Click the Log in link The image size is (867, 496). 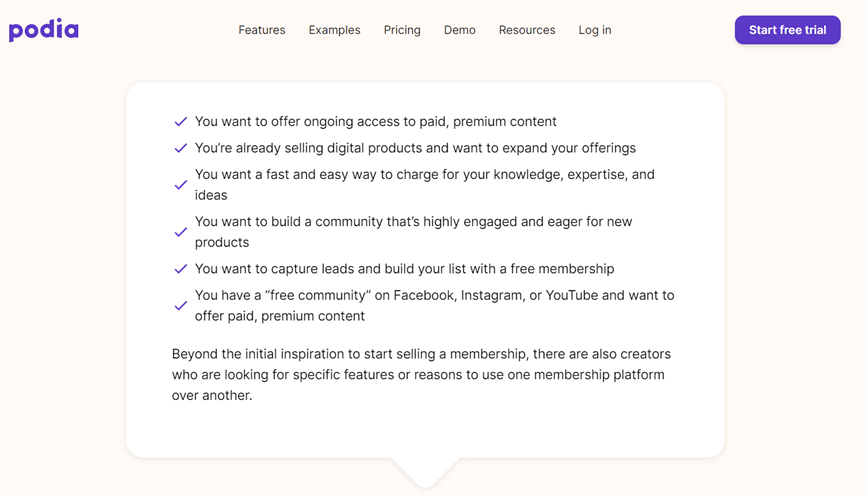595,30
